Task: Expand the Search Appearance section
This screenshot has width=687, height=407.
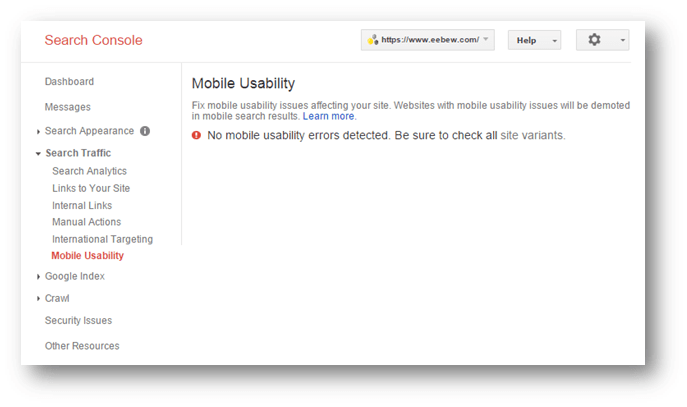Action: tap(38, 131)
